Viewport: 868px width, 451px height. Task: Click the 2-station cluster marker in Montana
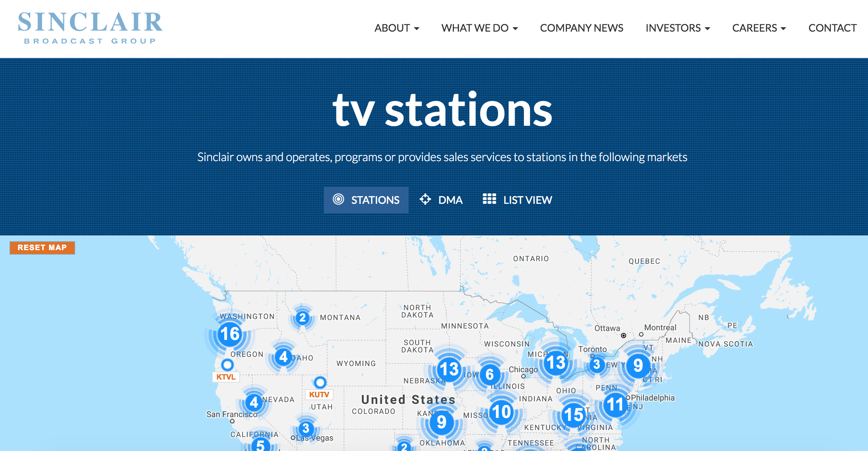302,317
